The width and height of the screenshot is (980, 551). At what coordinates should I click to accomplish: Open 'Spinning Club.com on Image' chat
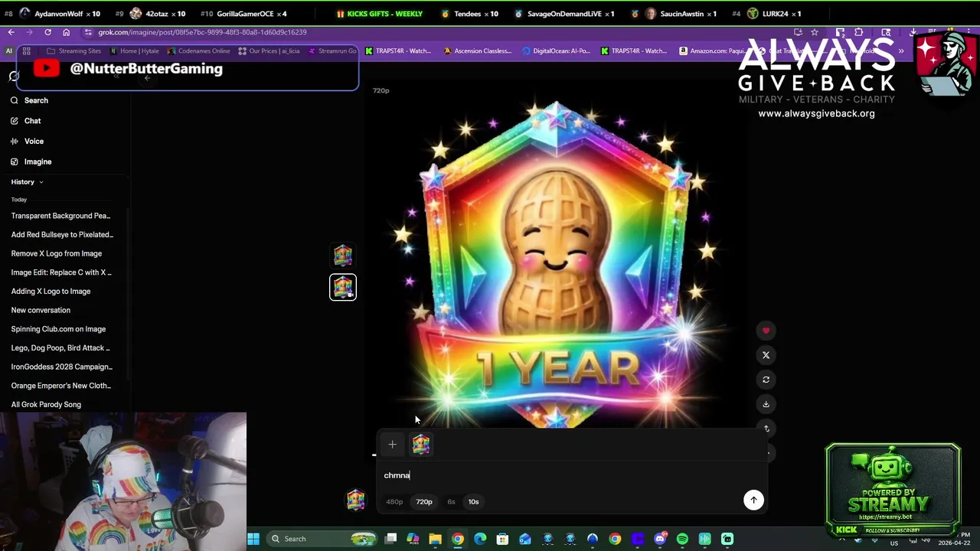(58, 329)
